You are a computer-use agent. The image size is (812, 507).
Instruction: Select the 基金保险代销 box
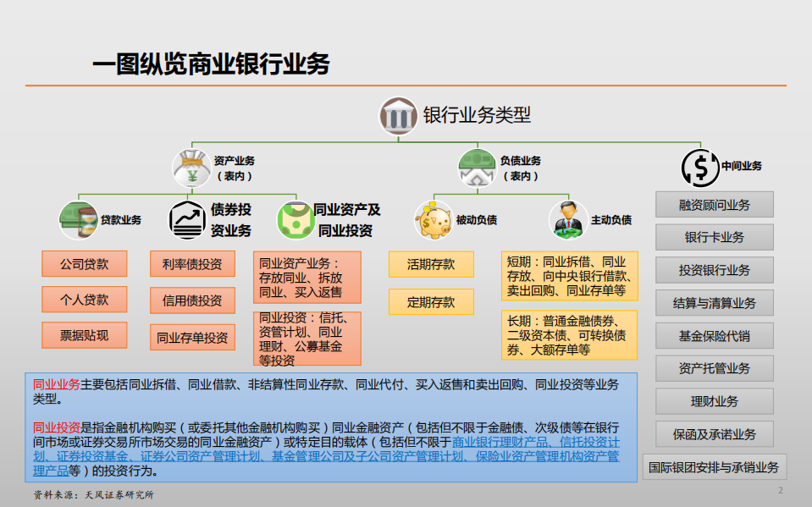713,335
